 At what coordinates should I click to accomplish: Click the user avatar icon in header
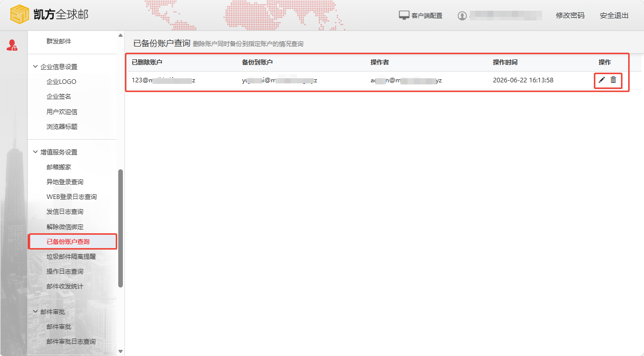pyautogui.click(x=462, y=16)
